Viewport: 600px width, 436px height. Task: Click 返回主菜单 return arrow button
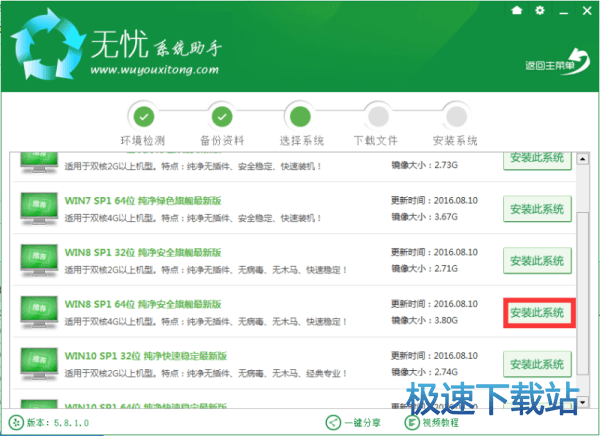558,62
